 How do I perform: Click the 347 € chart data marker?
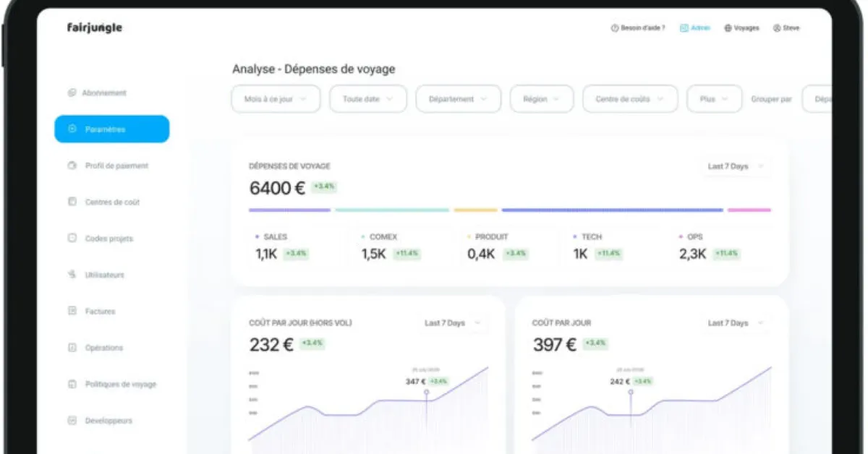[x=426, y=392]
